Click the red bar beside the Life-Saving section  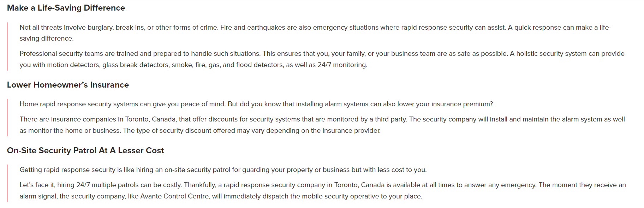(x=7, y=46)
